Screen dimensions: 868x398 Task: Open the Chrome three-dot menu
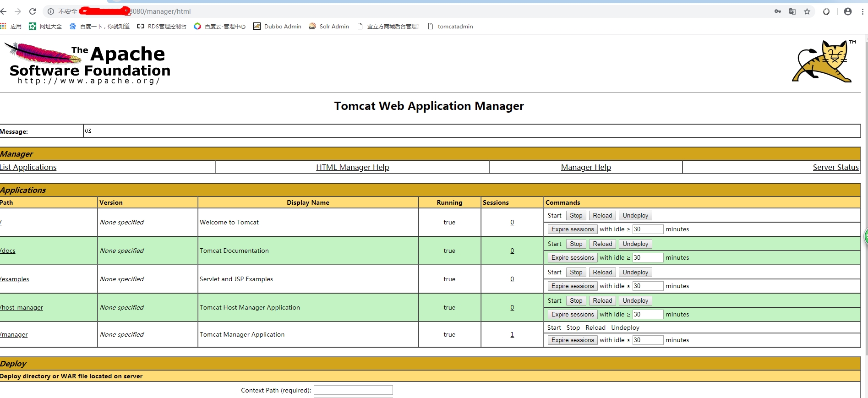863,11
